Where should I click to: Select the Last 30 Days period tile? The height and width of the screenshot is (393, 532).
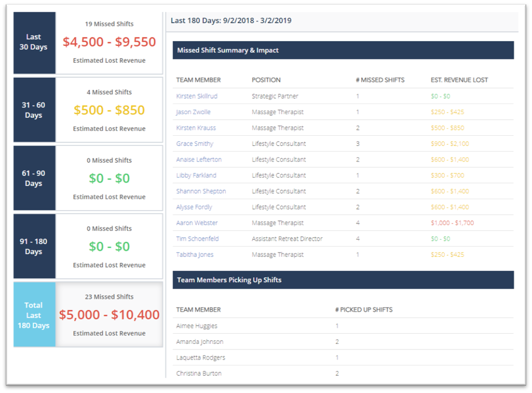click(x=34, y=42)
